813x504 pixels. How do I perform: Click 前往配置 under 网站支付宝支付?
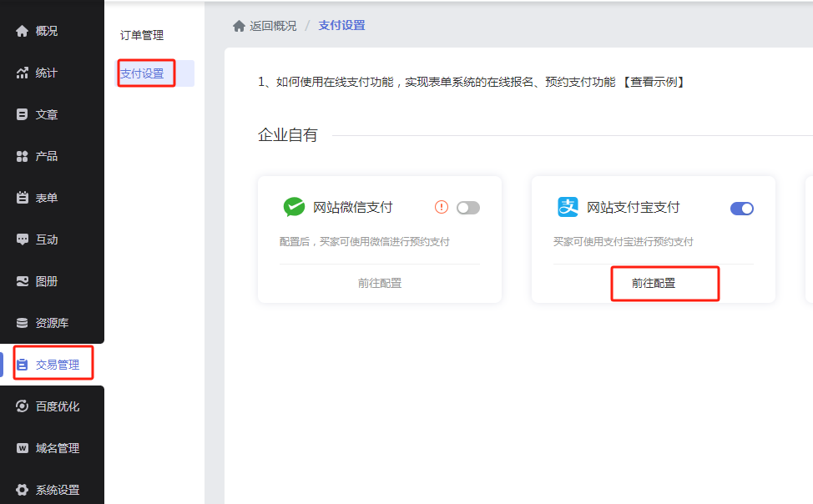coord(654,283)
